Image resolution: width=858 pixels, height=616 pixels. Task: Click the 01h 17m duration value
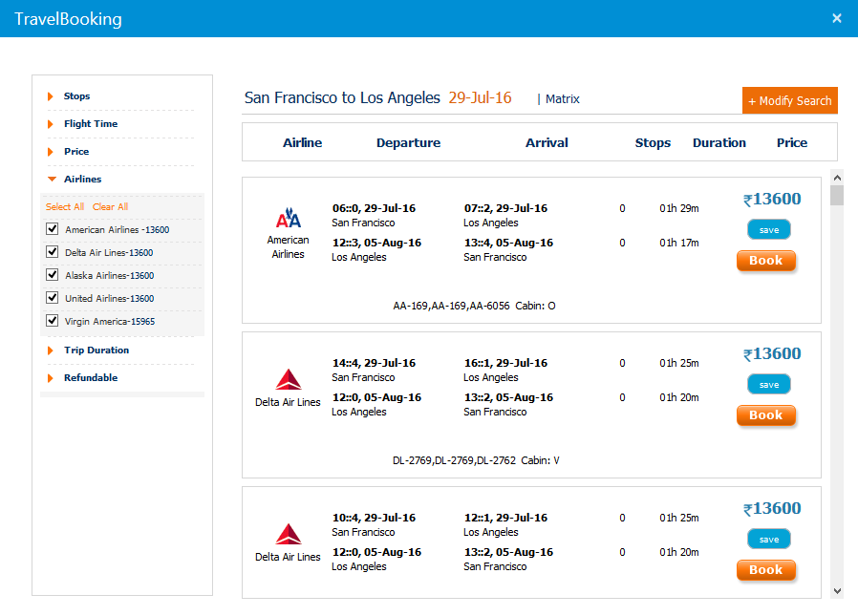tap(679, 243)
